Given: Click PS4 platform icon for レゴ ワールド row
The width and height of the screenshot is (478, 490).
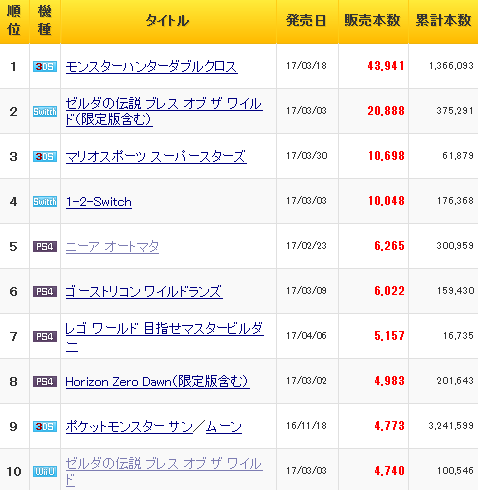Looking at the screenshot, I should pyautogui.click(x=45, y=337).
